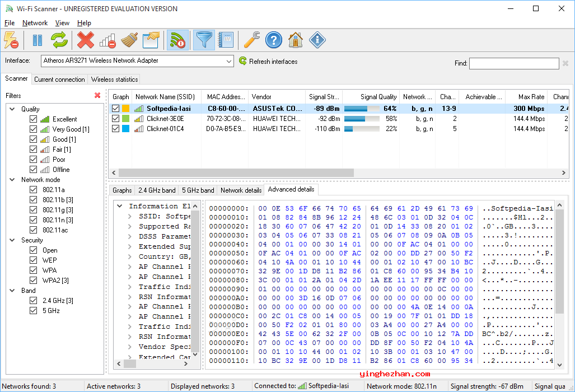The width and height of the screenshot is (575, 392).
Task: Sort by MAC Address column header
Action: point(225,97)
